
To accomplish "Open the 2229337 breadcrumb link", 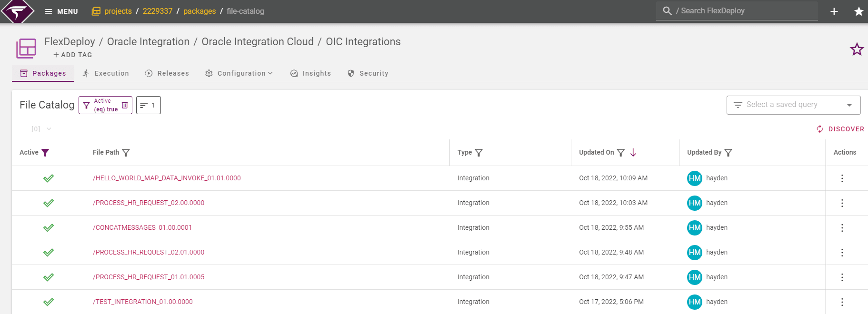I will click(x=158, y=11).
